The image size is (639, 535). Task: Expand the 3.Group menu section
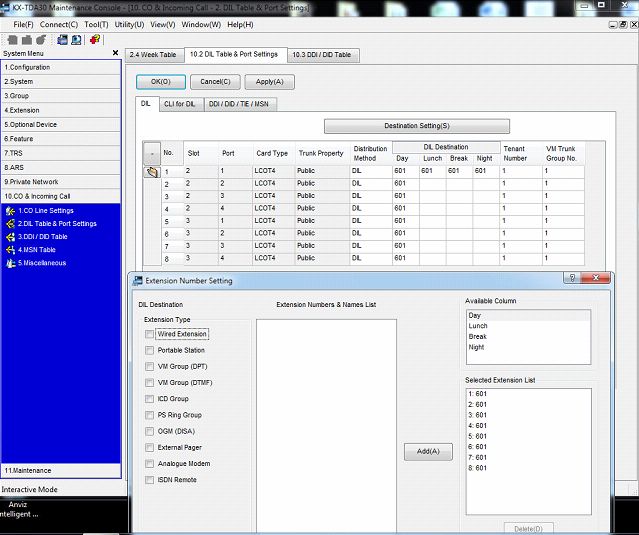(x=61, y=96)
